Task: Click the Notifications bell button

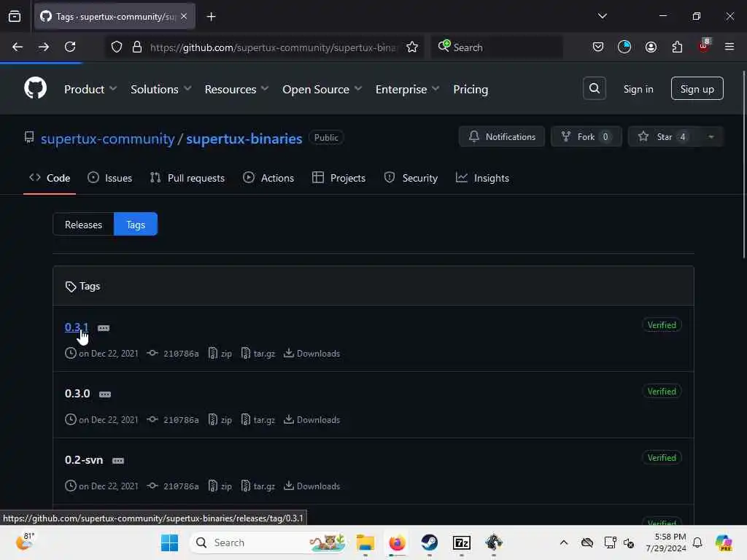Action: 502,136
